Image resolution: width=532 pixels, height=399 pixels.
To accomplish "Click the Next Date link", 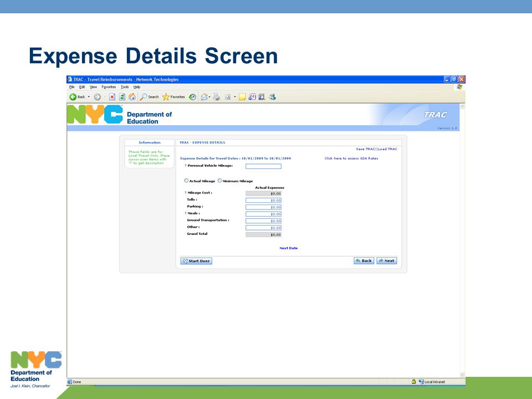I will click(288, 248).
